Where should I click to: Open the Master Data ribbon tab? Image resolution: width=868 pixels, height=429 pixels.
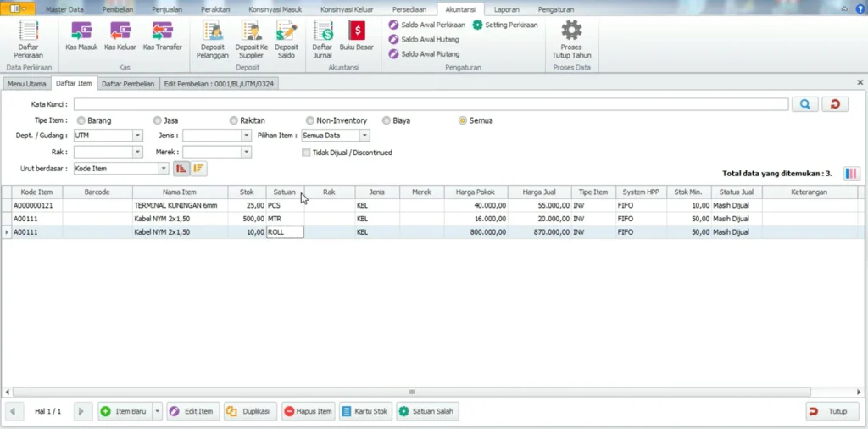pyautogui.click(x=64, y=9)
